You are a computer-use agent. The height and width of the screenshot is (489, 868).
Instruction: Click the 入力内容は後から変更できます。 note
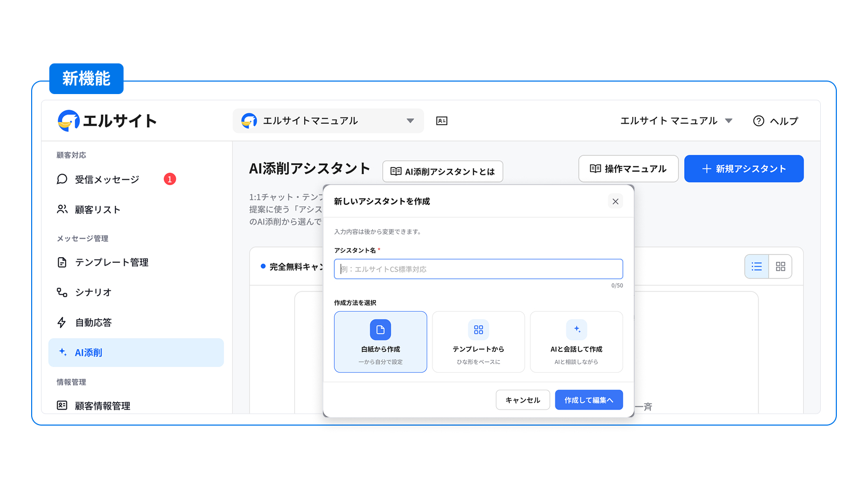(x=378, y=232)
